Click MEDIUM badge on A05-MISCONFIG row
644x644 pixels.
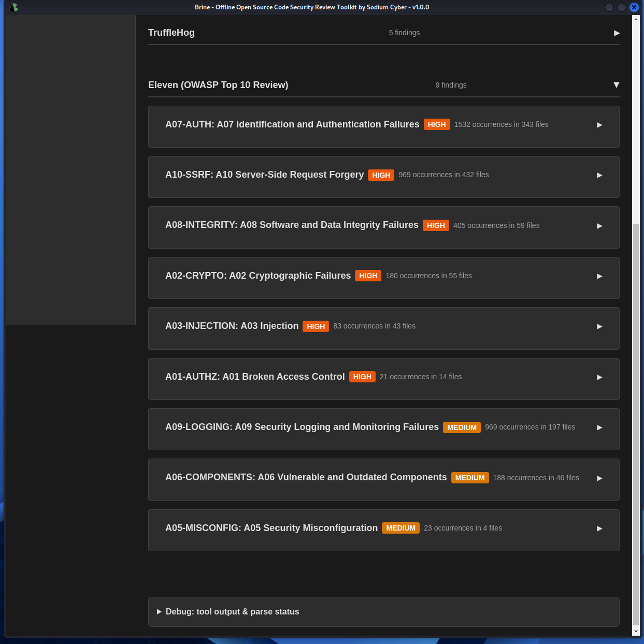tap(400, 528)
